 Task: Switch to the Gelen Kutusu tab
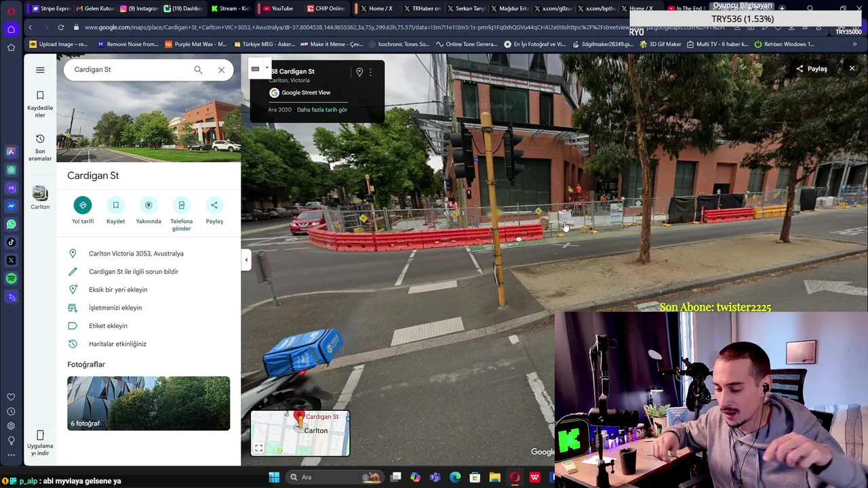(x=95, y=8)
